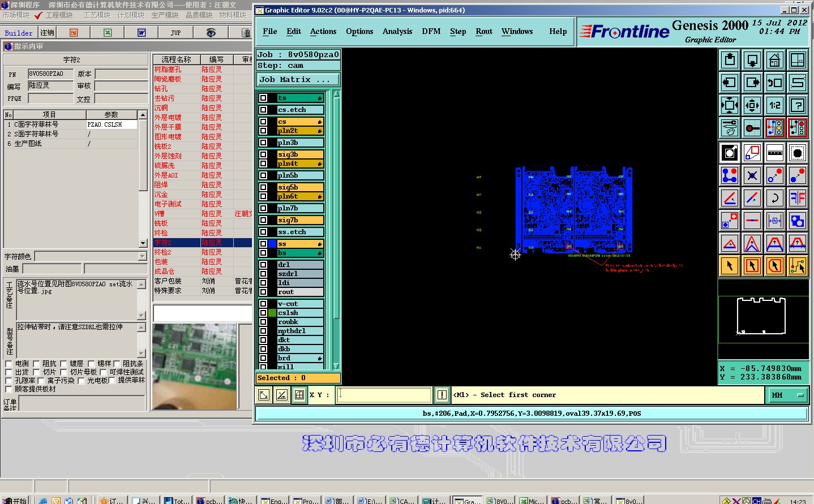Click the blue swatch on ss layer

272,244
